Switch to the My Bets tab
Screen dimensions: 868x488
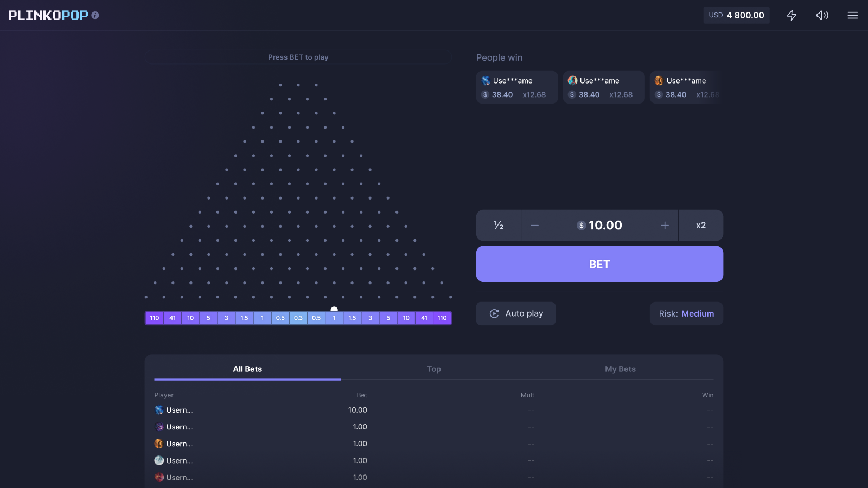point(620,369)
